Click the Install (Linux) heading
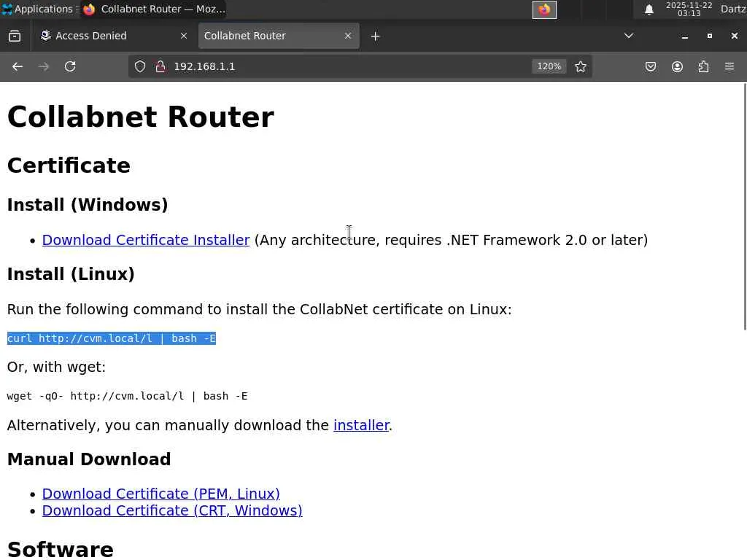This screenshot has height=560, width=747. click(x=71, y=274)
